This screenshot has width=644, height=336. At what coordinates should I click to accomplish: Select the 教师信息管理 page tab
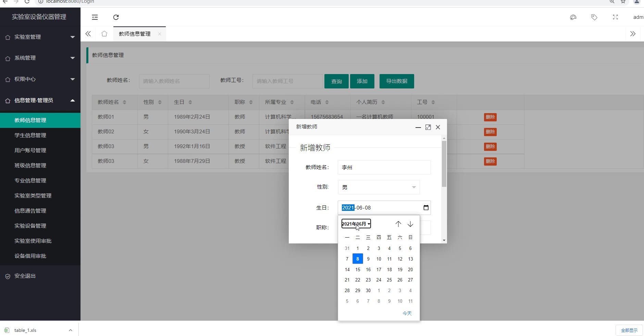tap(135, 34)
